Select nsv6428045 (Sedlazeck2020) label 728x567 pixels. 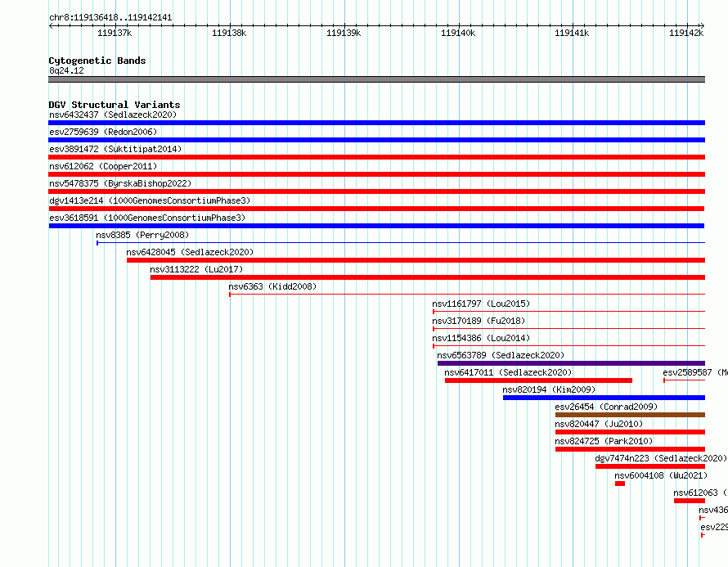[190, 252]
